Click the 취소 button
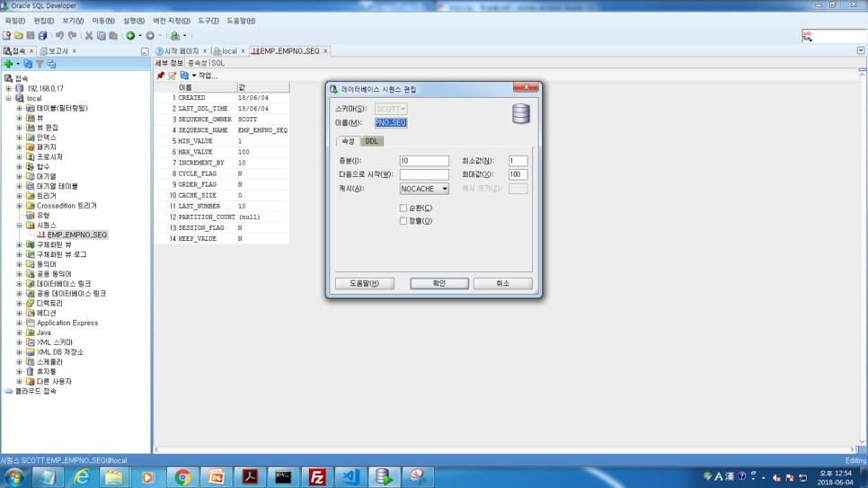Image resolution: width=868 pixels, height=488 pixels. (x=502, y=283)
